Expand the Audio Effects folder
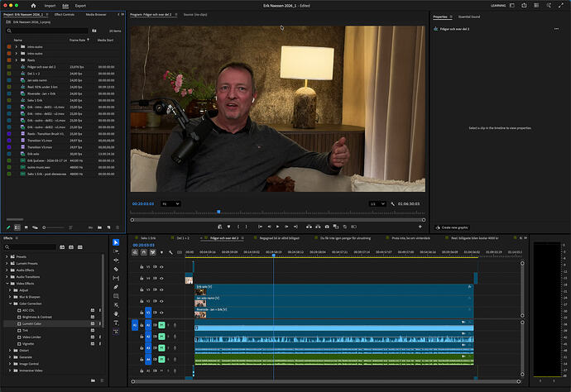This screenshot has width=571, height=392. [7, 270]
